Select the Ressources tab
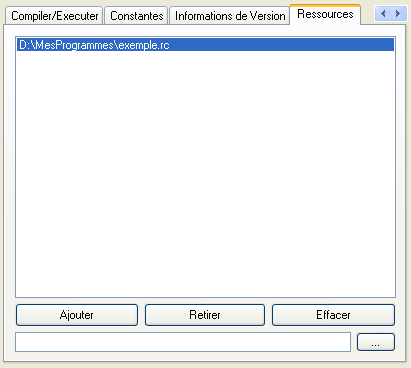 [x=325, y=14]
